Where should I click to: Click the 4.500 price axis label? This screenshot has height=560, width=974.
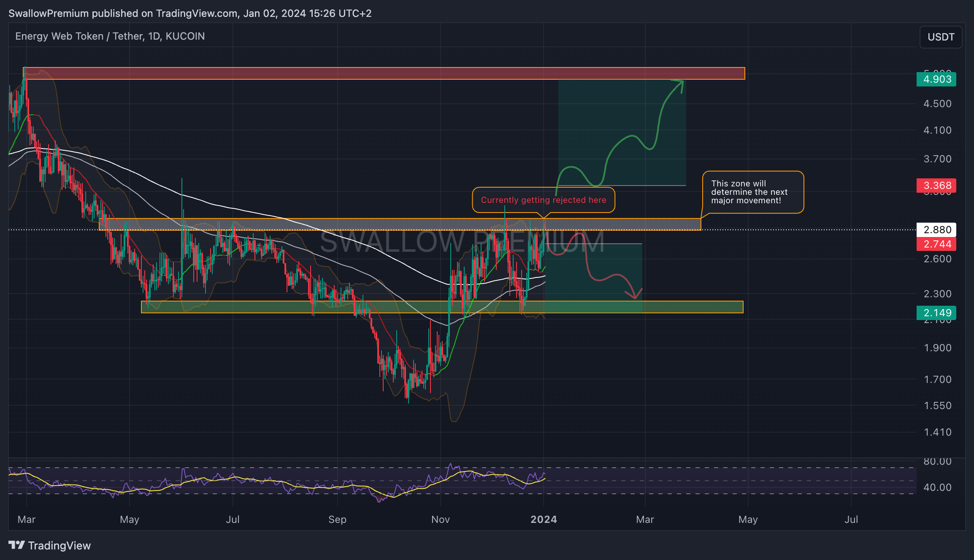[x=937, y=104]
